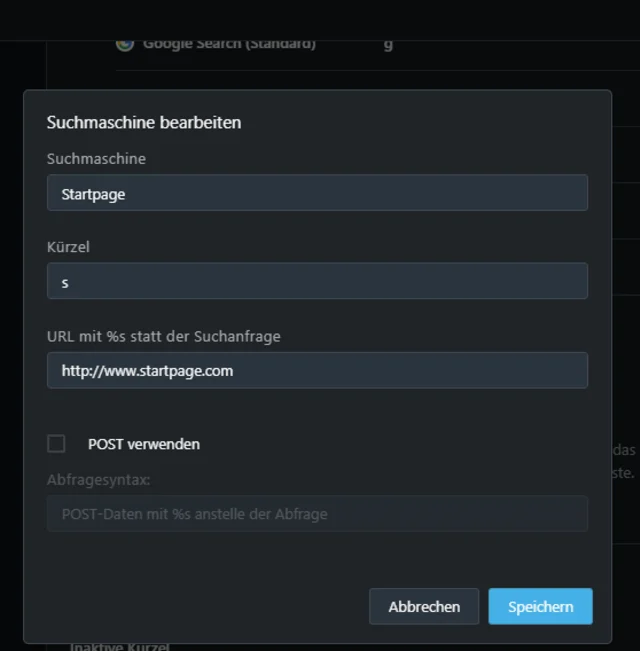This screenshot has width=640, height=651.
Task: Place cursor at end of http://www.startpage.com text
Action: 235,370
